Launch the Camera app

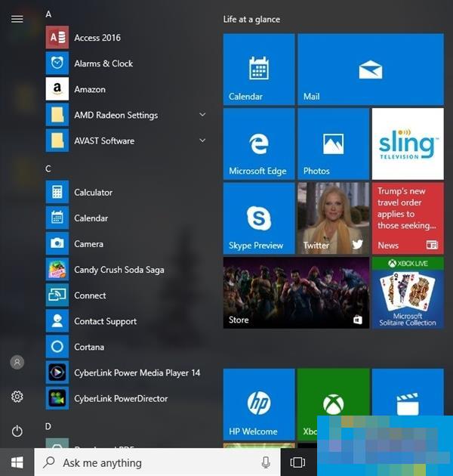coord(126,244)
